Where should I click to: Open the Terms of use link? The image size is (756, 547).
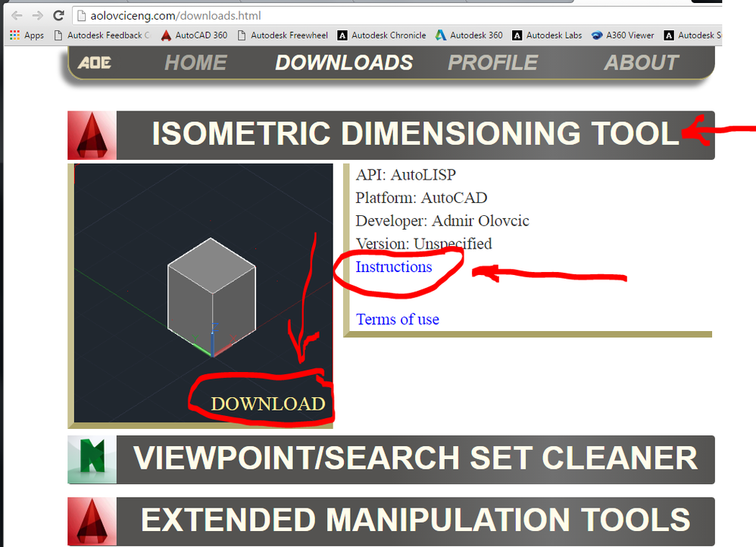pos(397,319)
